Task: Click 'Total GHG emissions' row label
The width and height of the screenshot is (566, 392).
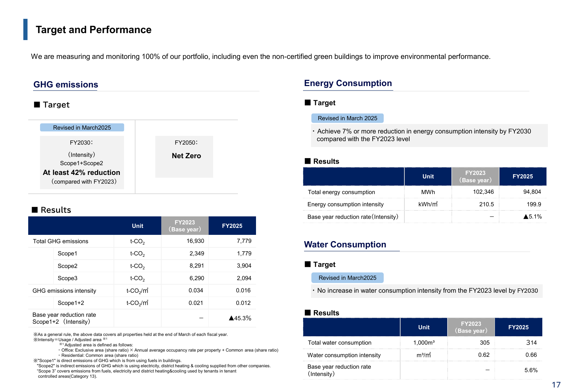Action: pyautogui.click(x=61, y=241)
